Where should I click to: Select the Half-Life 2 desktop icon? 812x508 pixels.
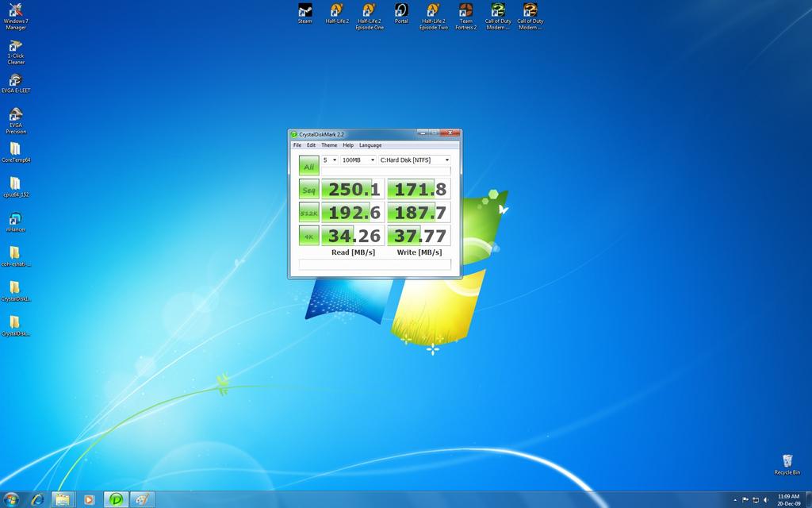pos(337,13)
